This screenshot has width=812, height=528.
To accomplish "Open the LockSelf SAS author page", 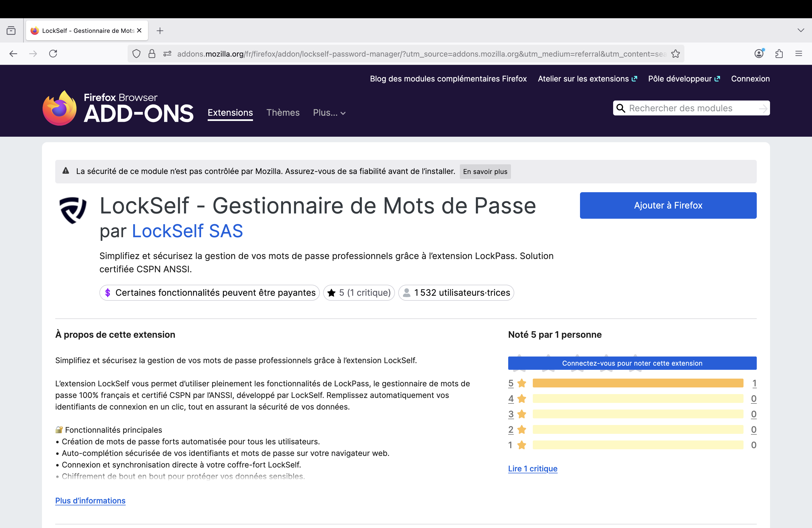I will pos(187,231).
